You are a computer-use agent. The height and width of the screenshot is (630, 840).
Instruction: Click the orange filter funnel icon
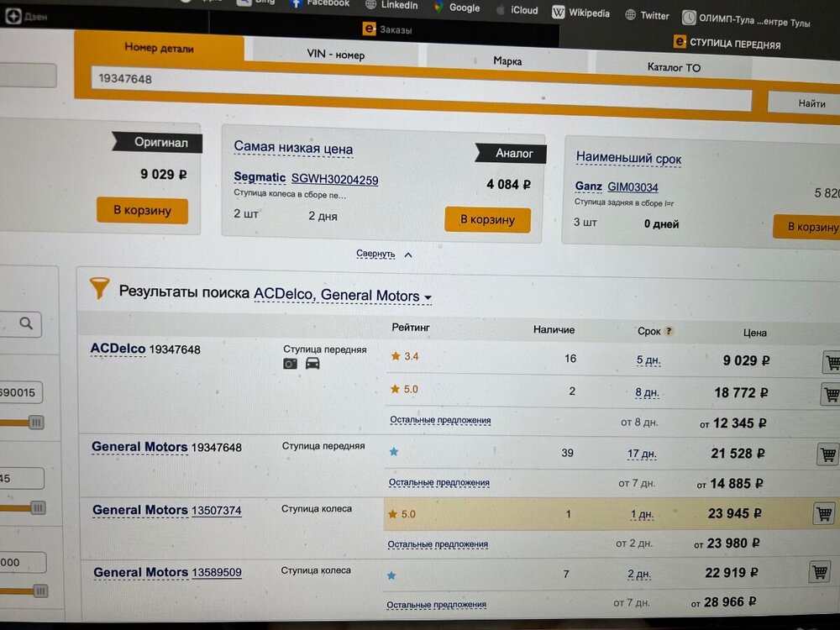(100, 289)
